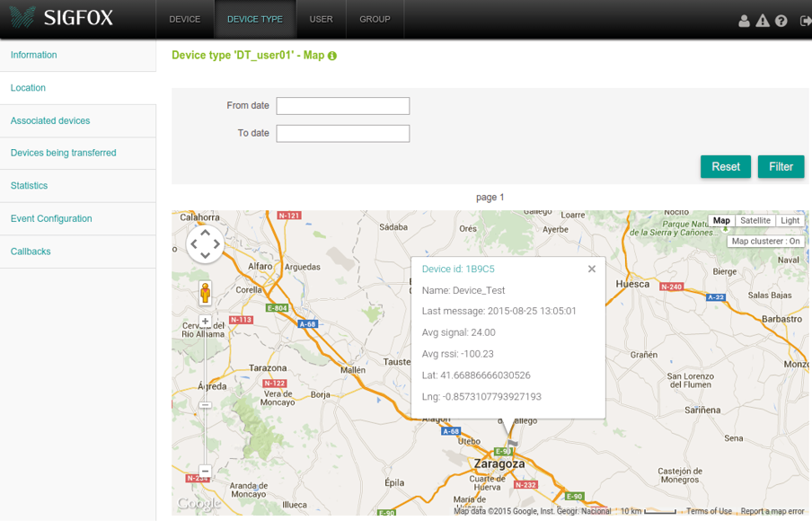Click the From date input field
Screen dimensions: 812x521
(x=343, y=106)
